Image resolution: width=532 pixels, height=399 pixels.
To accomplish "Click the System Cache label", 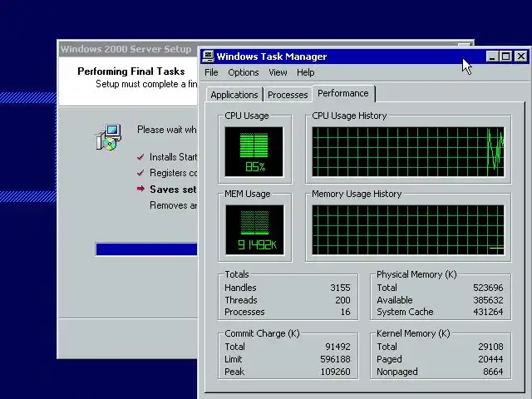I will coord(405,312).
